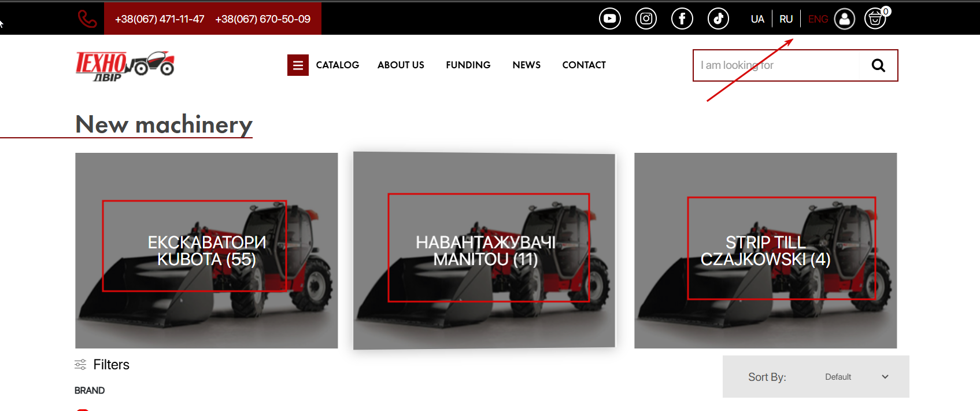This screenshot has width=980, height=411.
Task: Switch language to UA
Action: (x=757, y=19)
